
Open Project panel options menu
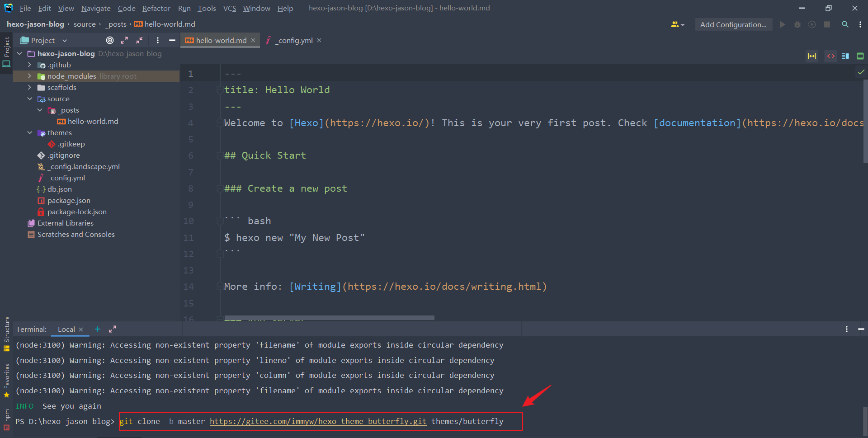pyautogui.click(x=157, y=40)
